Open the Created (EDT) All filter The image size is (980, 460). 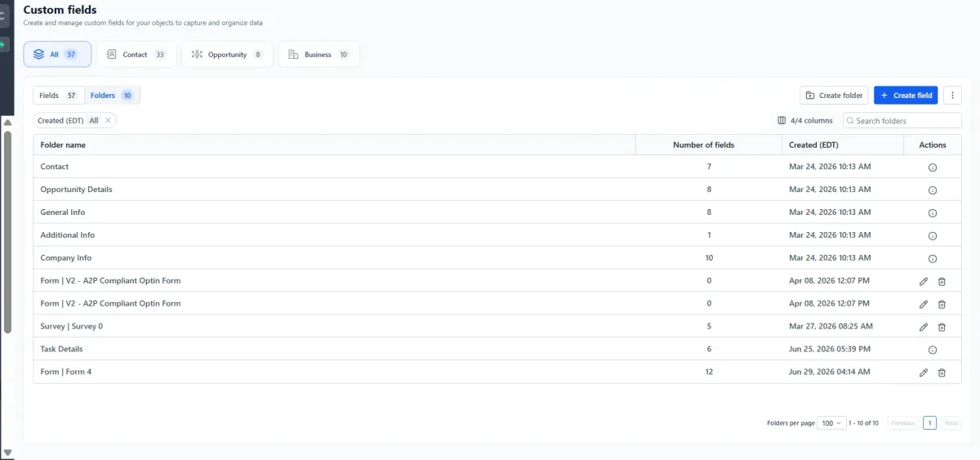coord(68,120)
